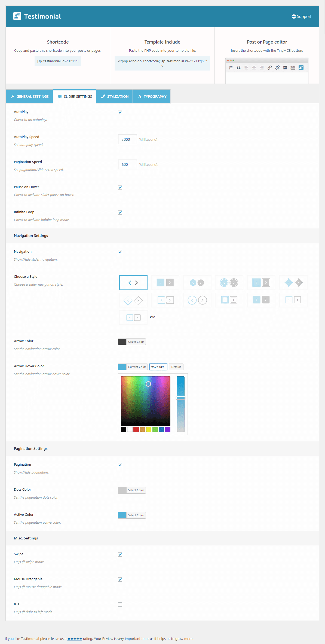The height and width of the screenshot is (644, 325).
Task: Pick the red palette swatch
Action: click(x=136, y=429)
